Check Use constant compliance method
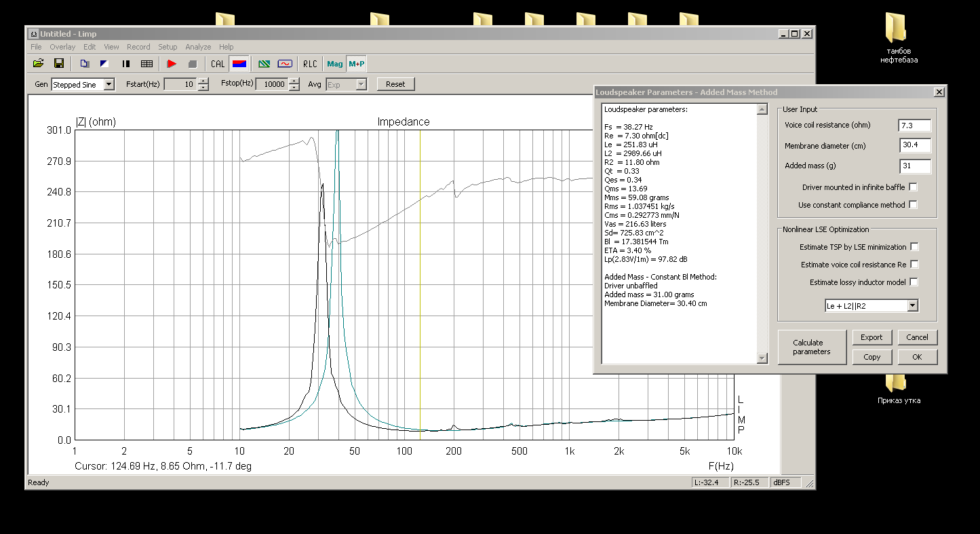Image resolution: width=980 pixels, height=534 pixels. pos(913,205)
